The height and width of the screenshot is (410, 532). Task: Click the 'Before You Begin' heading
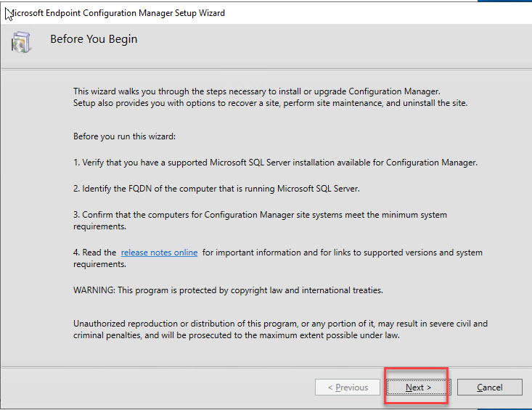(94, 39)
